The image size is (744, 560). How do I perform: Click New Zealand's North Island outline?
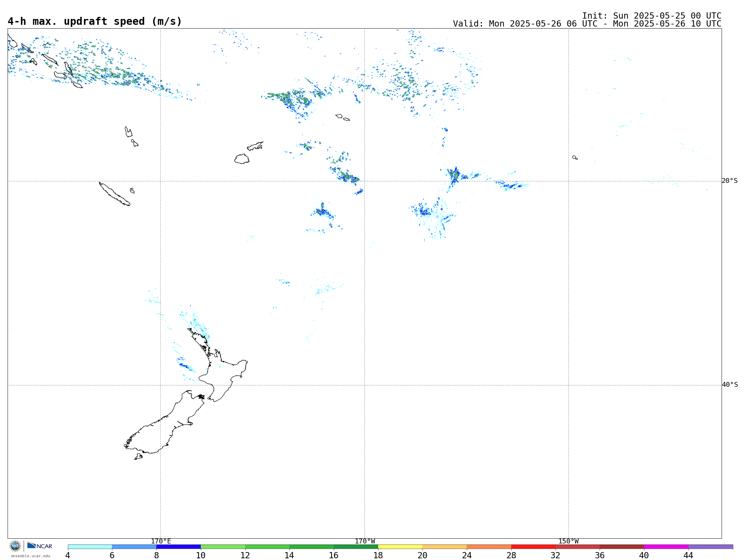(218, 365)
